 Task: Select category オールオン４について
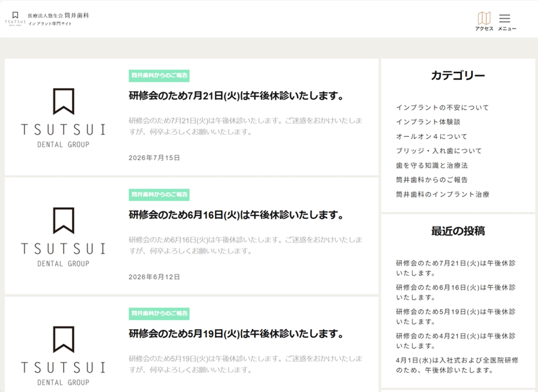(x=432, y=137)
